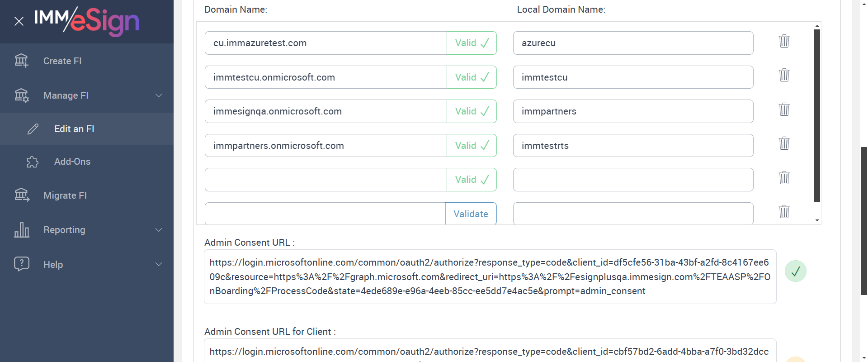Click the azurecu local domain field
Screen dimensions: 868x362
633,43
